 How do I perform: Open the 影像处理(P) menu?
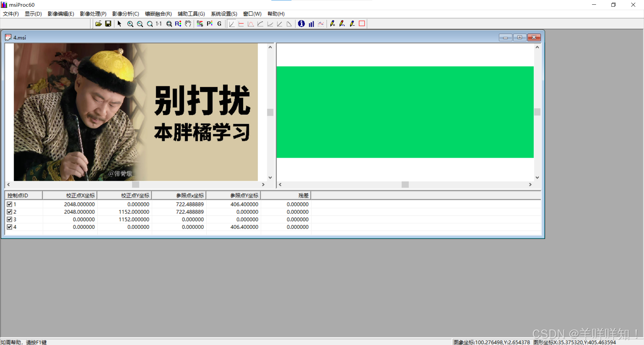(93, 14)
